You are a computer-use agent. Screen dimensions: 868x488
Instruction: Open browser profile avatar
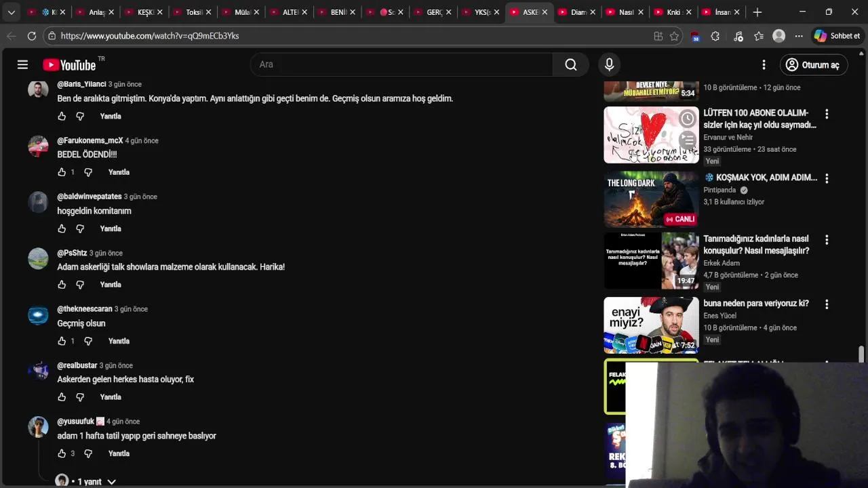point(778,36)
